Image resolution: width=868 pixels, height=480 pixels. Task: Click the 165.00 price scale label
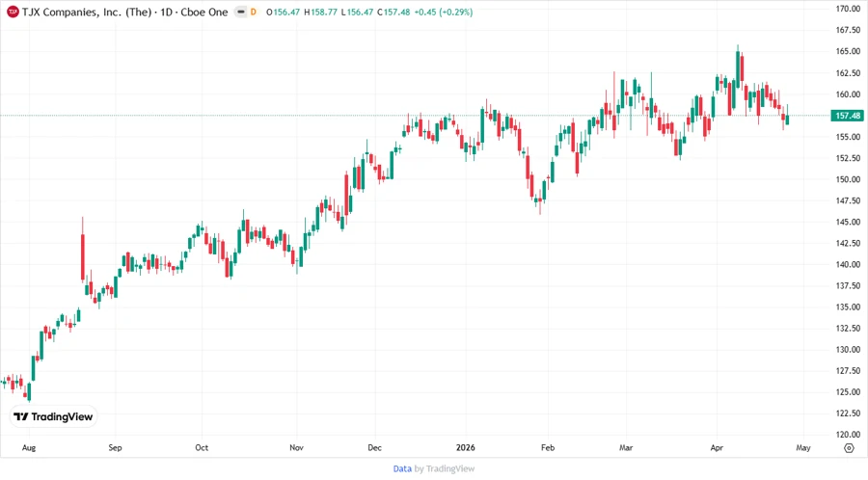848,51
